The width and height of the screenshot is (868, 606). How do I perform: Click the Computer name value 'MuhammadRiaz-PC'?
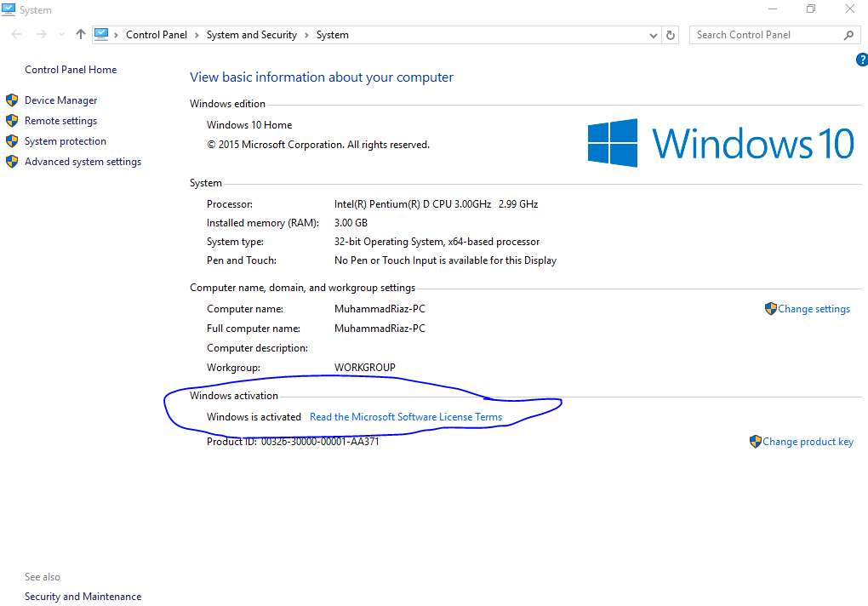(x=380, y=309)
